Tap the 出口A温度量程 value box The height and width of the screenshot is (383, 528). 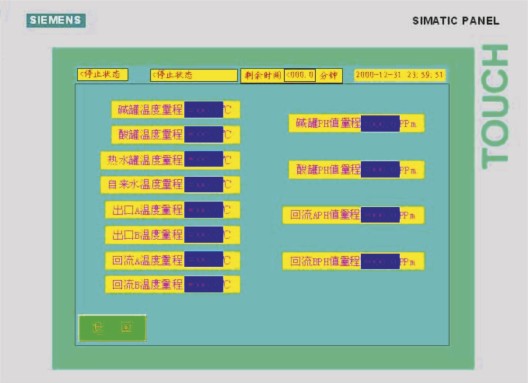pos(203,210)
